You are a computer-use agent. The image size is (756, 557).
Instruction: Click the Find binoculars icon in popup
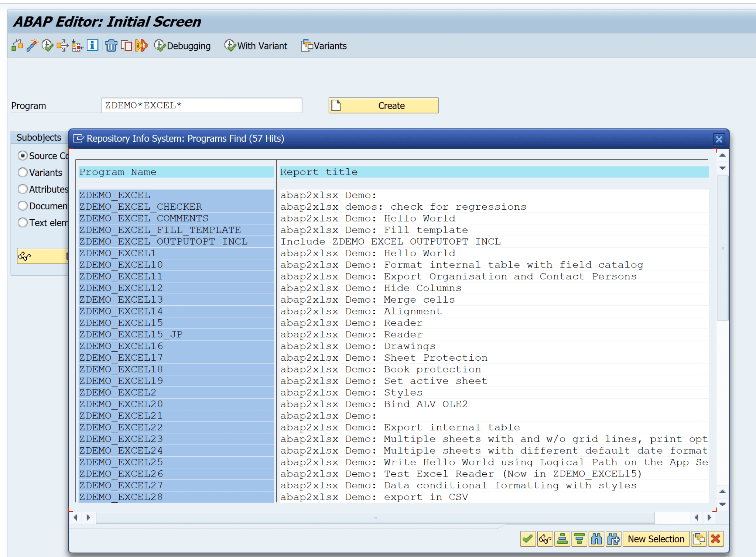596,539
